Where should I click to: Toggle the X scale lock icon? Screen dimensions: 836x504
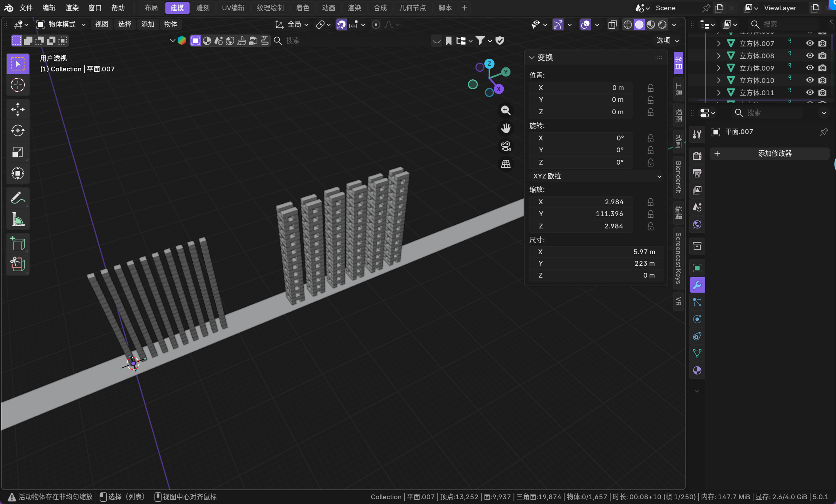[650, 202]
